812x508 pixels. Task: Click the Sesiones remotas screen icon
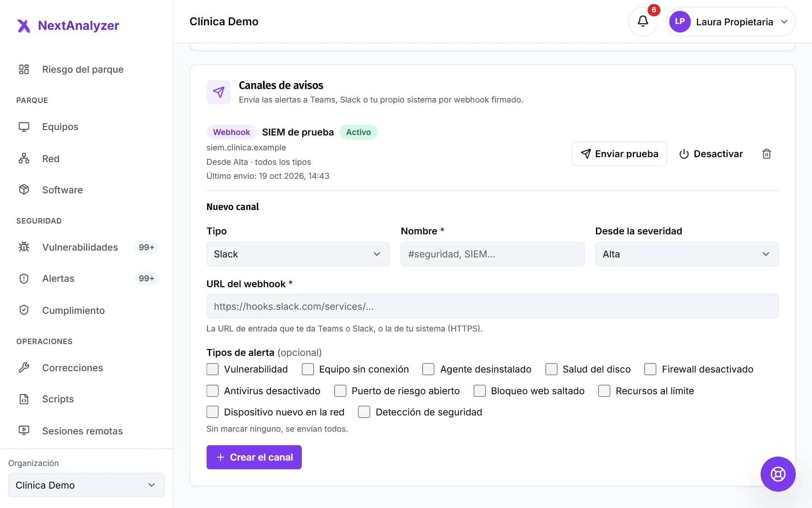(x=24, y=431)
